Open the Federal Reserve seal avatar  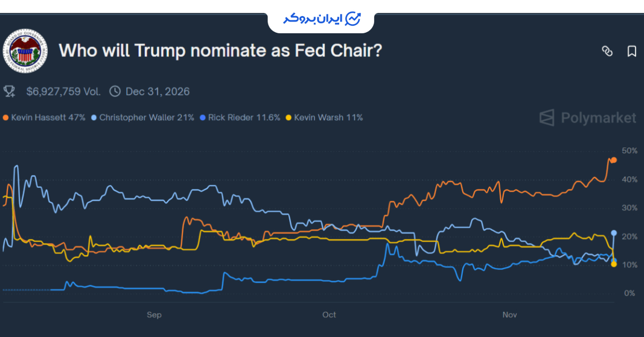(25, 52)
